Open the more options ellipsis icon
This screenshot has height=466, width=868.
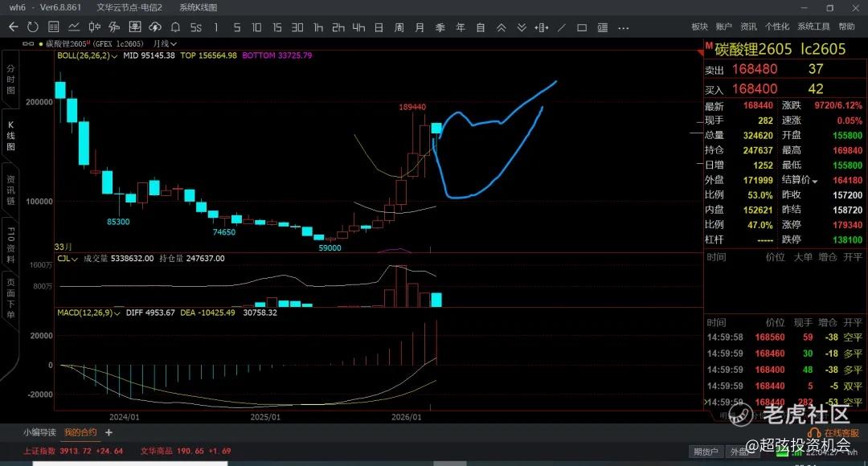(624, 27)
